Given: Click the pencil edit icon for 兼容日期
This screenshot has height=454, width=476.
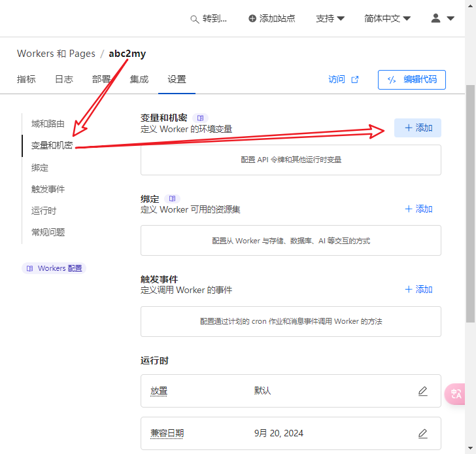Looking at the screenshot, I should click(422, 434).
